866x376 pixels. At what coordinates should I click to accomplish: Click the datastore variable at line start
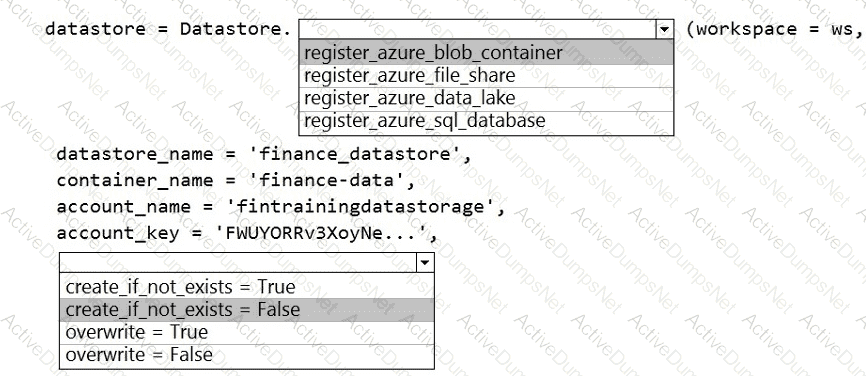[x=96, y=29]
